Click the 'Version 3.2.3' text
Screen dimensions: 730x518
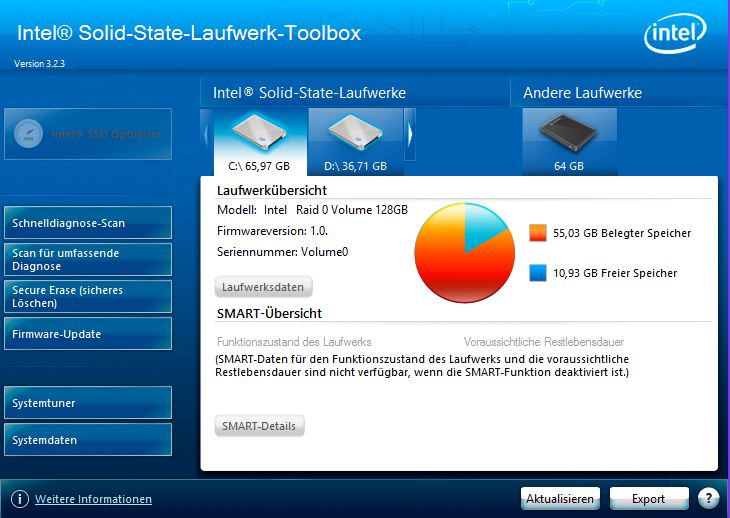[x=39, y=64]
